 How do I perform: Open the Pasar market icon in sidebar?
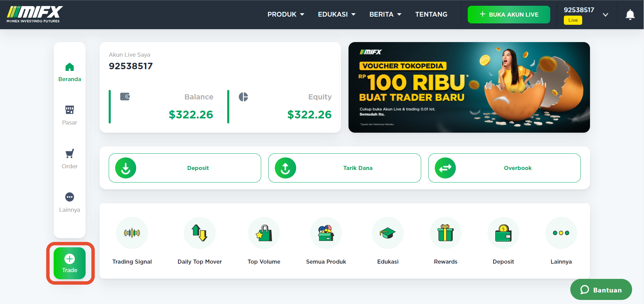pos(70,110)
